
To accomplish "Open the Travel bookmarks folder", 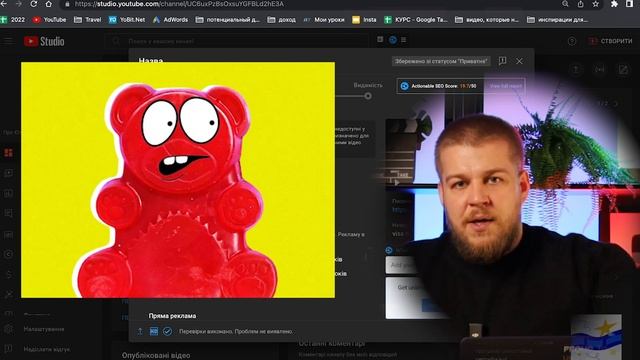I will click(87, 20).
